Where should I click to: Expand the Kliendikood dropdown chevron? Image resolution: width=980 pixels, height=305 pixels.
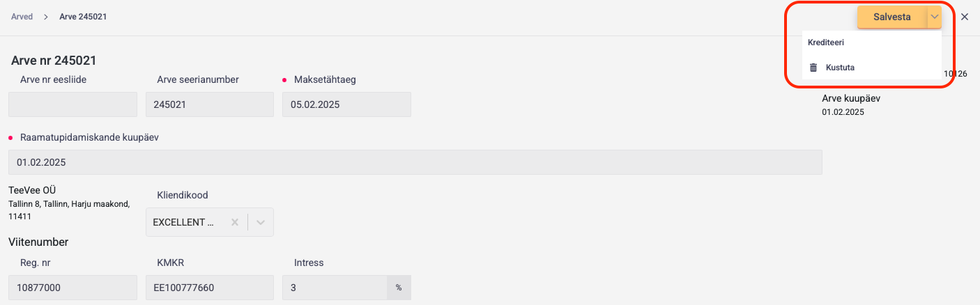pos(261,222)
